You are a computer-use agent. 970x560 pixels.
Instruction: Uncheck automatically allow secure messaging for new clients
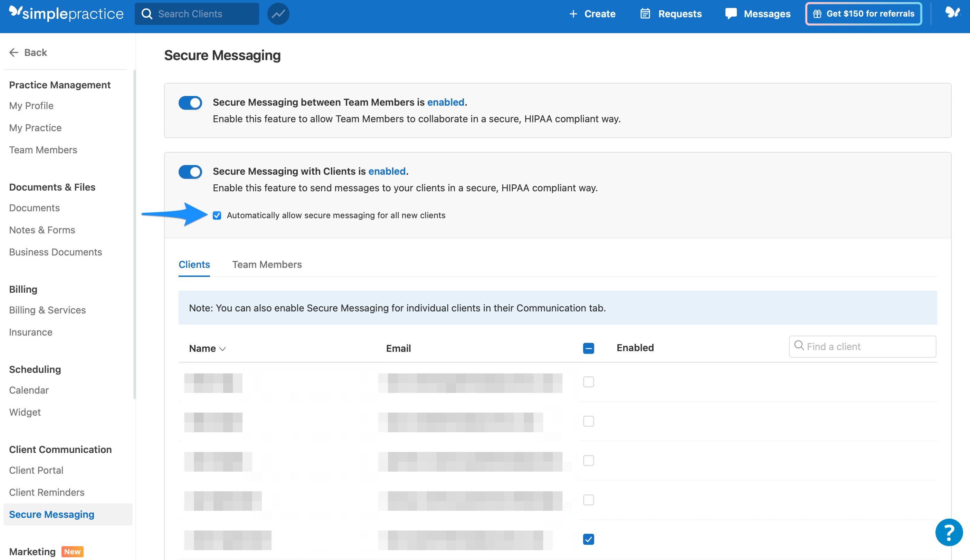(x=217, y=215)
